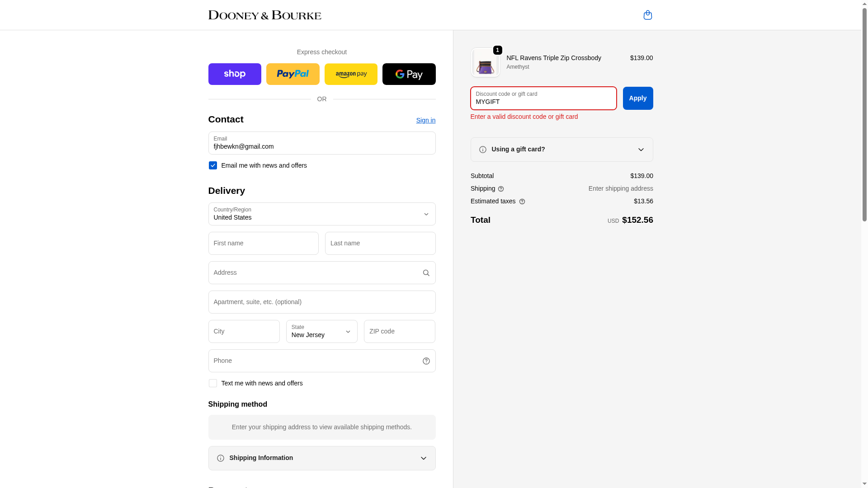The height and width of the screenshot is (488, 868).
Task: Pay with Shop Pay express checkout
Action: [x=235, y=74]
